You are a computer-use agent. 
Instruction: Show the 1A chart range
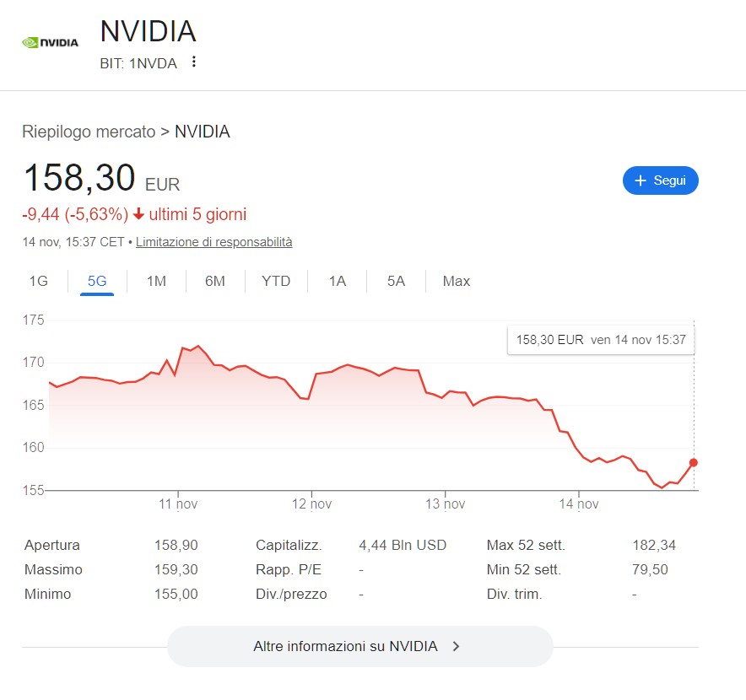[x=338, y=281]
